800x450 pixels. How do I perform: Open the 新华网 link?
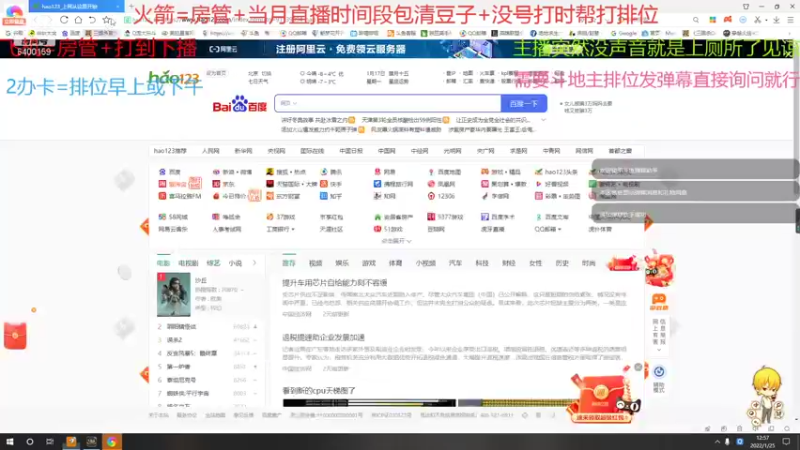tap(243, 151)
